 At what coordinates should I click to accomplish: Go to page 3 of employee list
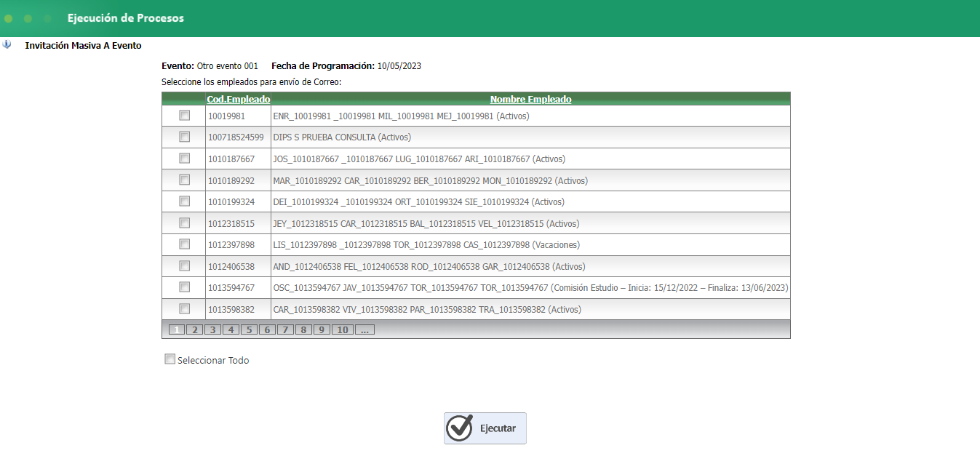point(212,329)
